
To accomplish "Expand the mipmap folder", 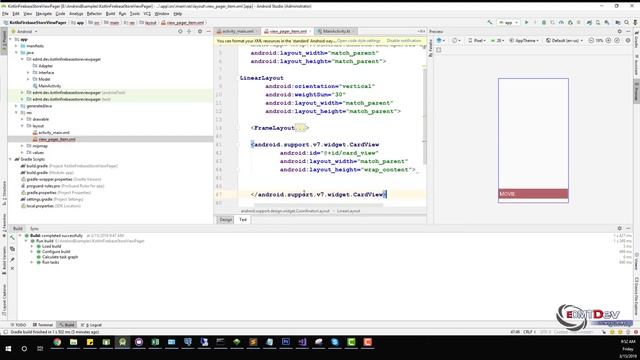I will (x=22, y=146).
